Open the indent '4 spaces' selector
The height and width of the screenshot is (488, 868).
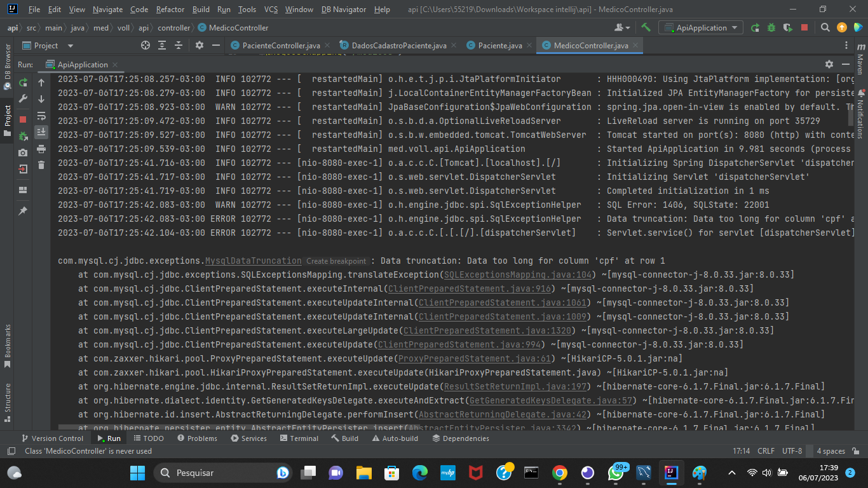point(831,451)
